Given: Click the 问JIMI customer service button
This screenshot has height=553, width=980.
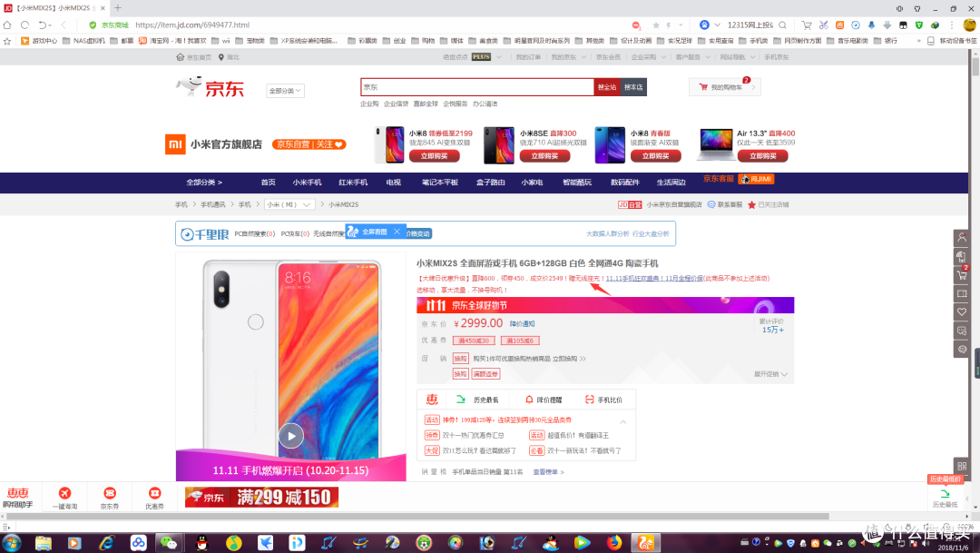Looking at the screenshot, I should pos(756,179).
